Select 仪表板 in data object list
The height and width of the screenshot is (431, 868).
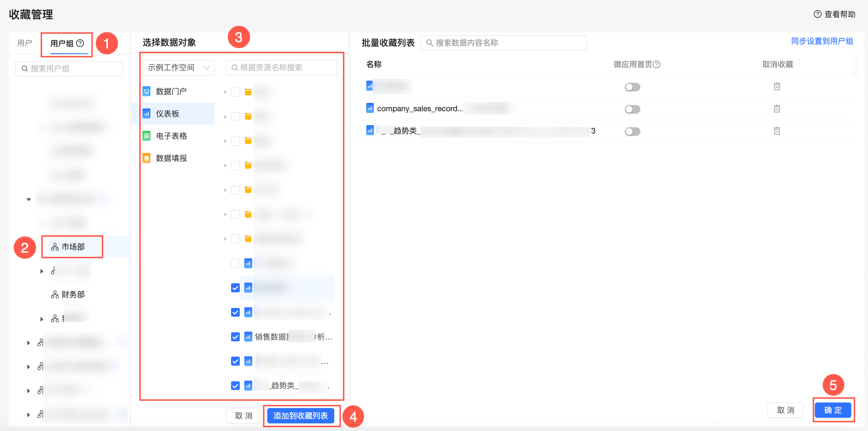tap(167, 114)
